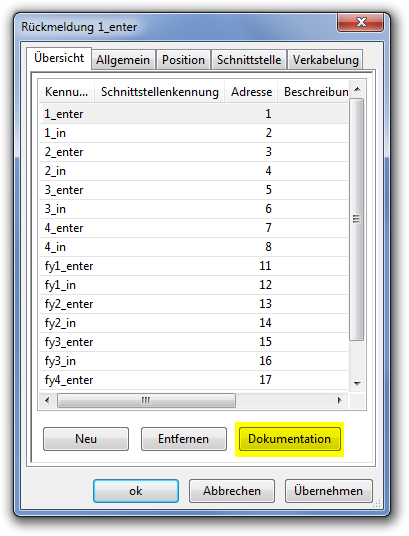This screenshot has height=536, width=409.
Task: Select the fy1_enter list row
Action: tap(194, 266)
